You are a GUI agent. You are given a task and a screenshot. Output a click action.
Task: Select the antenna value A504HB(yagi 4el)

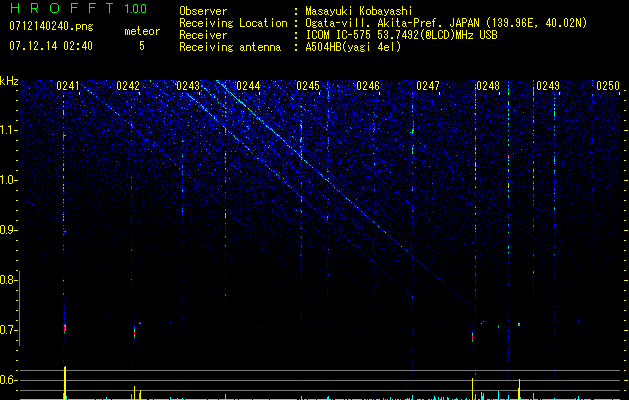[353, 47]
